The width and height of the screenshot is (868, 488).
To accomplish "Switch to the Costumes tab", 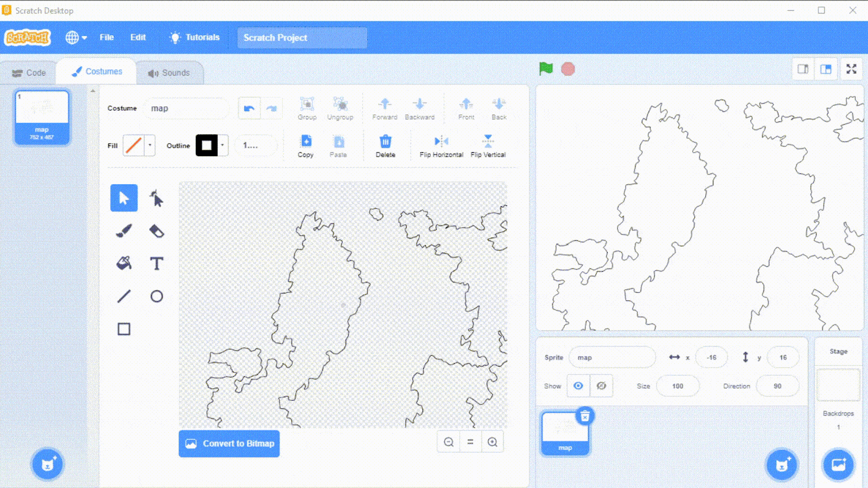I will click(97, 72).
